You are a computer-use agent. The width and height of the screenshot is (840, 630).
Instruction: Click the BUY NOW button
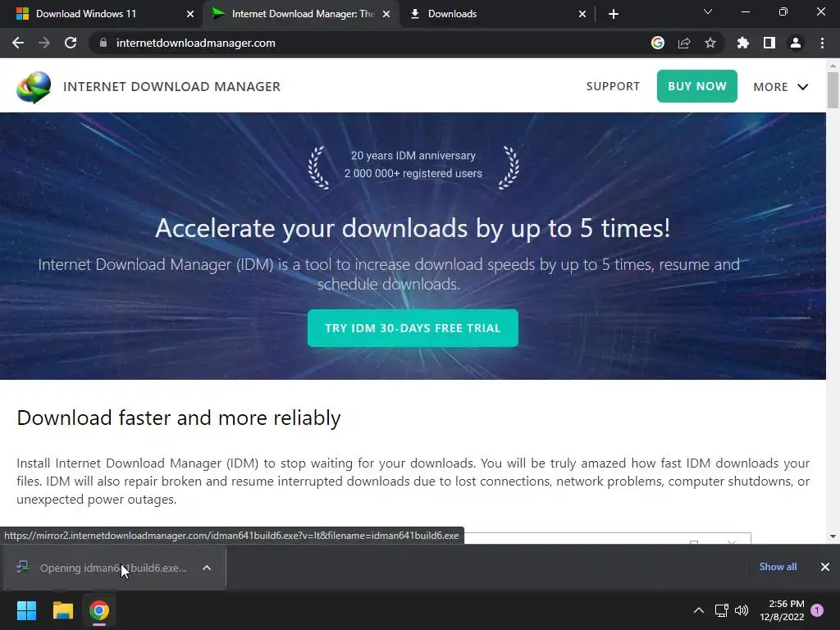(x=697, y=86)
